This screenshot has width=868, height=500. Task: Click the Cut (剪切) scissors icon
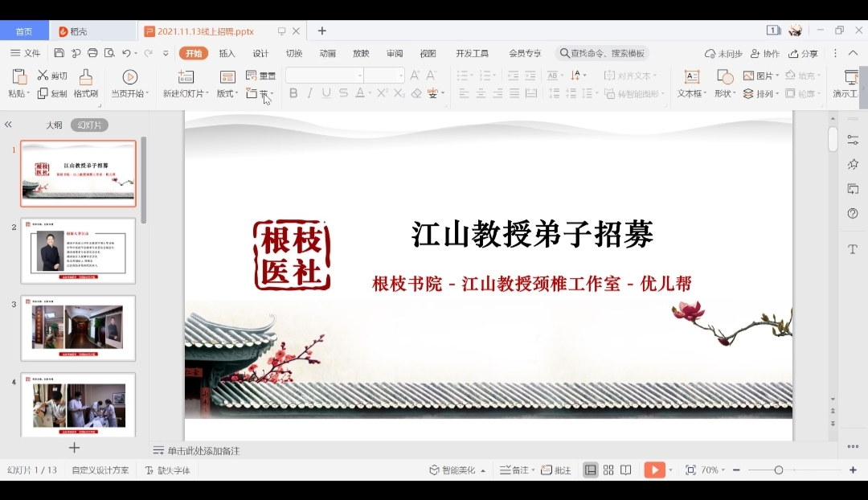click(43, 76)
